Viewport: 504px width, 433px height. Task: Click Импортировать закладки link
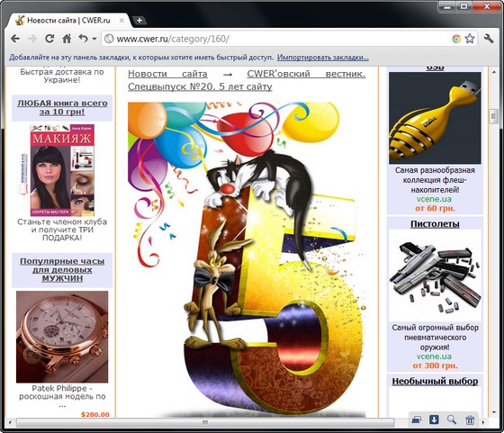click(323, 58)
